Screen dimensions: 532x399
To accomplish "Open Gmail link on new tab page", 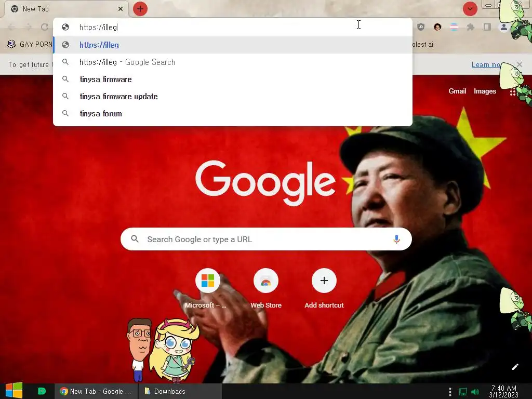I will pyautogui.click(x=457, y=91).
